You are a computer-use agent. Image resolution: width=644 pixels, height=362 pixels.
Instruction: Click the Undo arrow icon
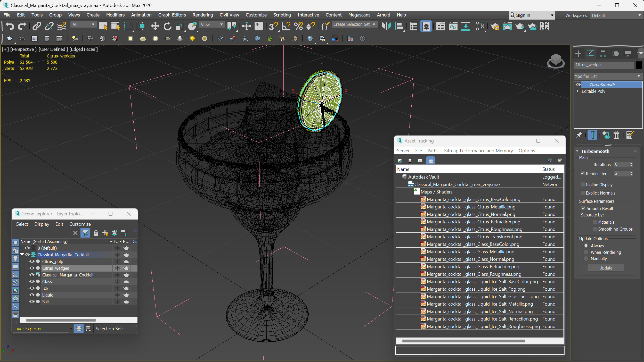(x=10, y=26)
